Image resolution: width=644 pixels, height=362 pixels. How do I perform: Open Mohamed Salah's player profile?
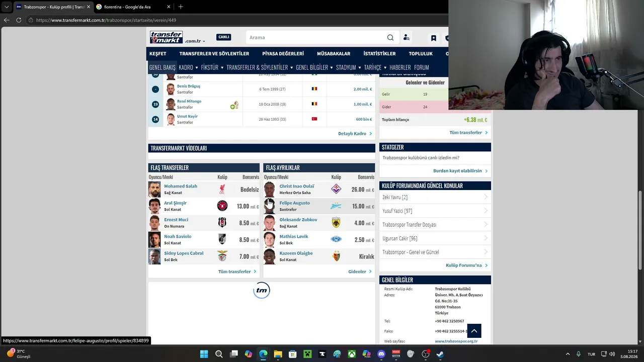(181, 186)
